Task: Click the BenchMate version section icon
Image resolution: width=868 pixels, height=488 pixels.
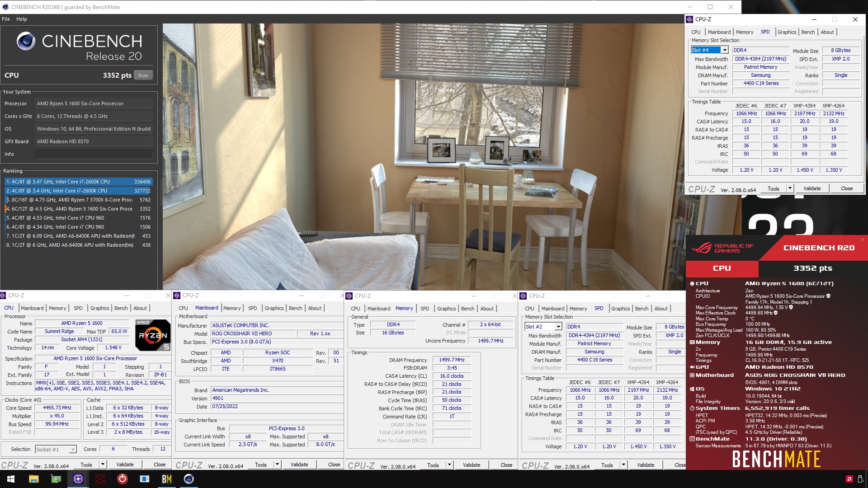Action: [692, 439]
